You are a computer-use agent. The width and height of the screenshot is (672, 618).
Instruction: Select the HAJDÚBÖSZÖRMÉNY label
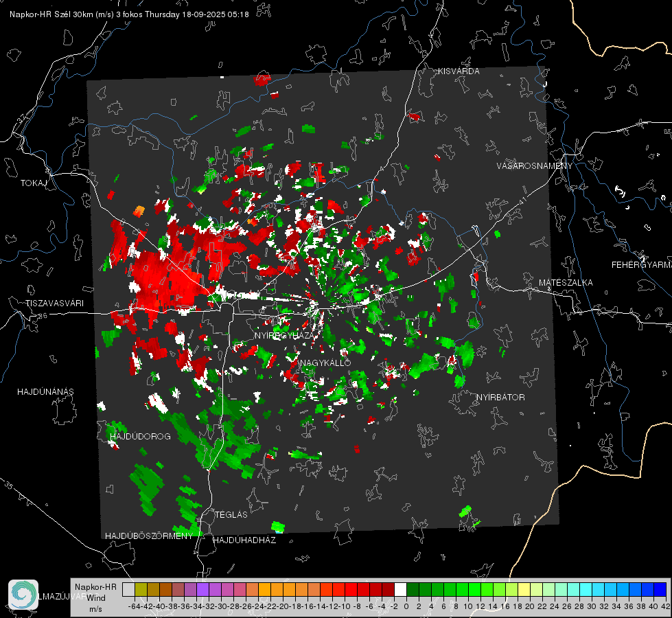click(x=149, y=536)
